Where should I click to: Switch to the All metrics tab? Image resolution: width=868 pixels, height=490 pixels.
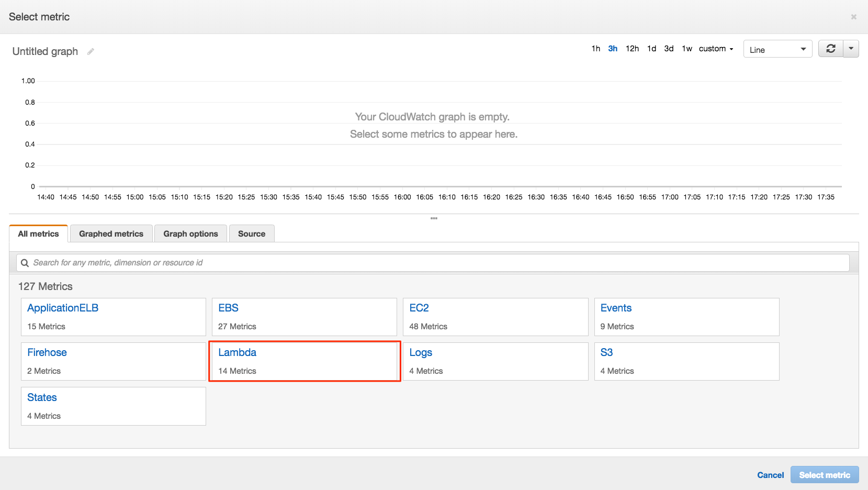(39, 234)
